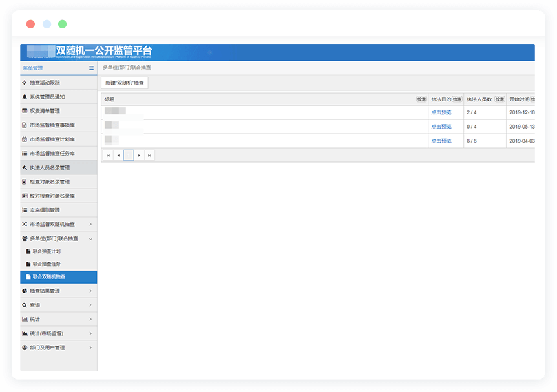Collapse the 多单位(部门)联合抽查 menu
This screenshot has width=557, height=392.
click(x=90, y=239)
